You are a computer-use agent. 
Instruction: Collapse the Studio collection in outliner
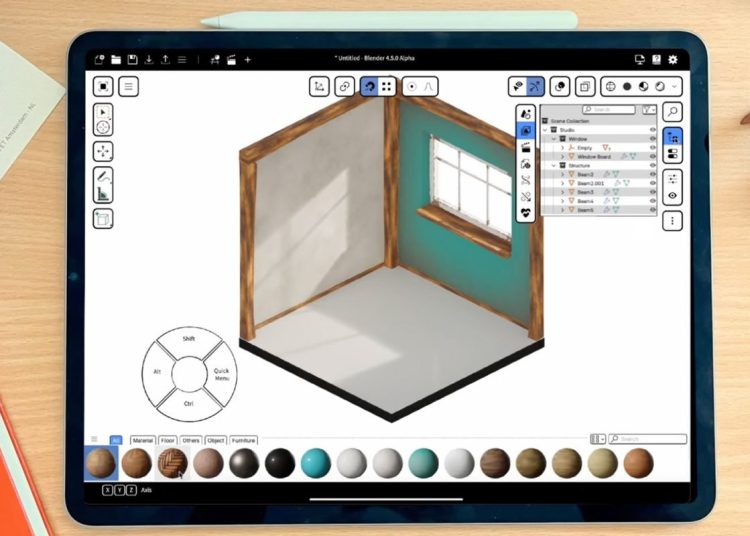point(546,130)
